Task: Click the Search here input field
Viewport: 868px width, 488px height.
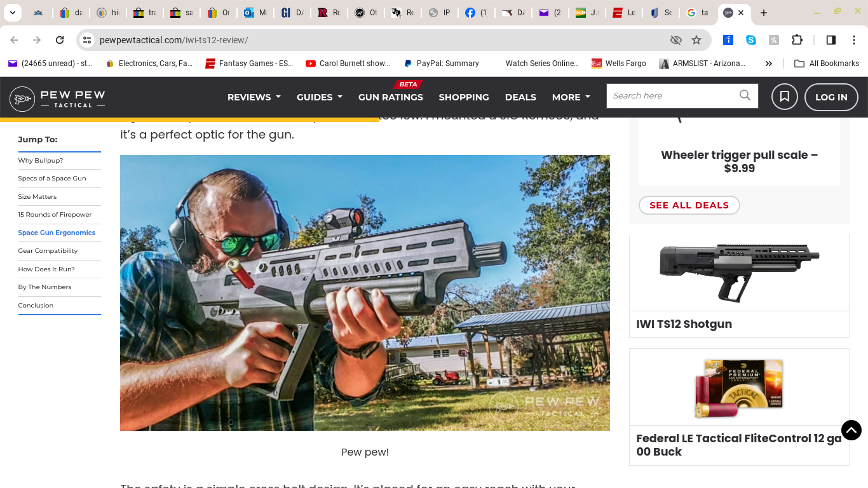Action: coord(672,96)
